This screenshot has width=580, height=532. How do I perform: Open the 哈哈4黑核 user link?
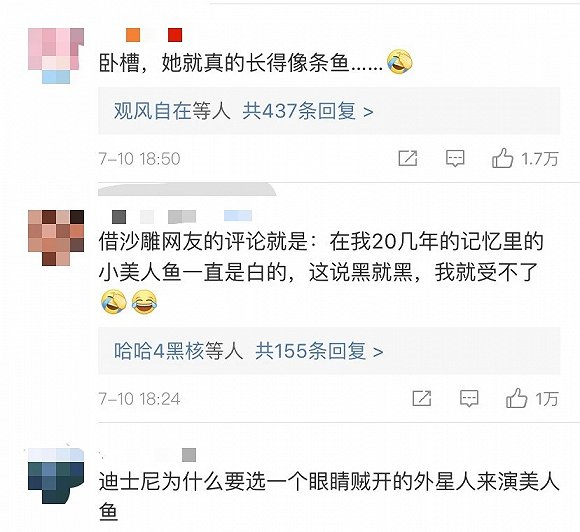[x=159, y=351]
